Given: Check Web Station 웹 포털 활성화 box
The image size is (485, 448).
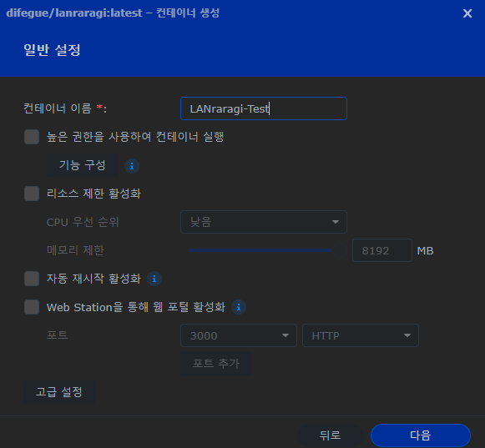Looking at the screenshot, I should tap(32, 307).
